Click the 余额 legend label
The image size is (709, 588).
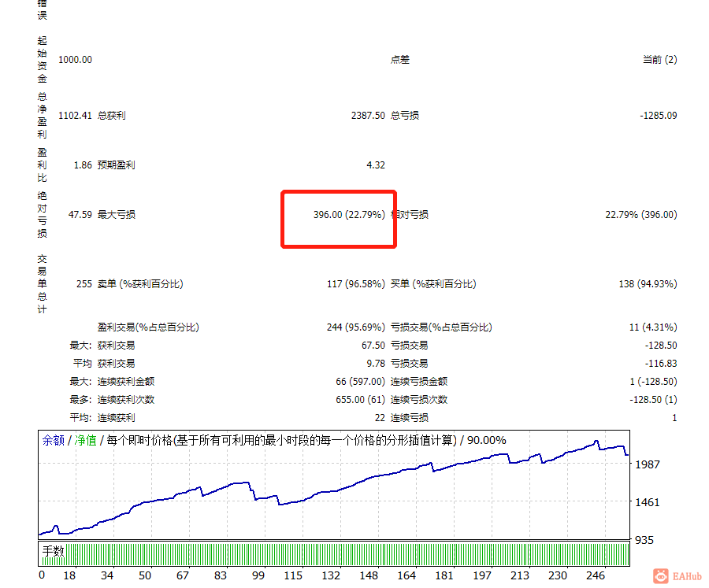point(54,440)
